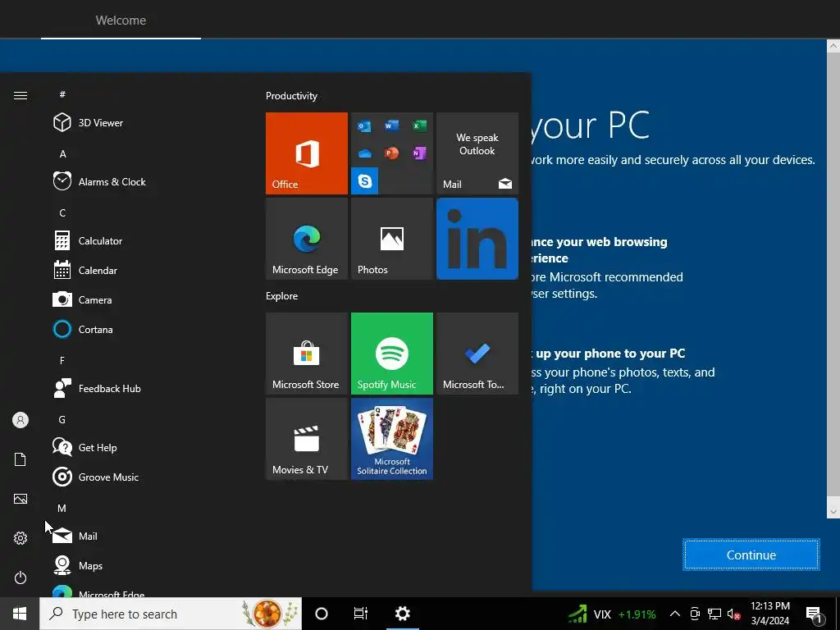Open the Photos tile

(392, 239)
